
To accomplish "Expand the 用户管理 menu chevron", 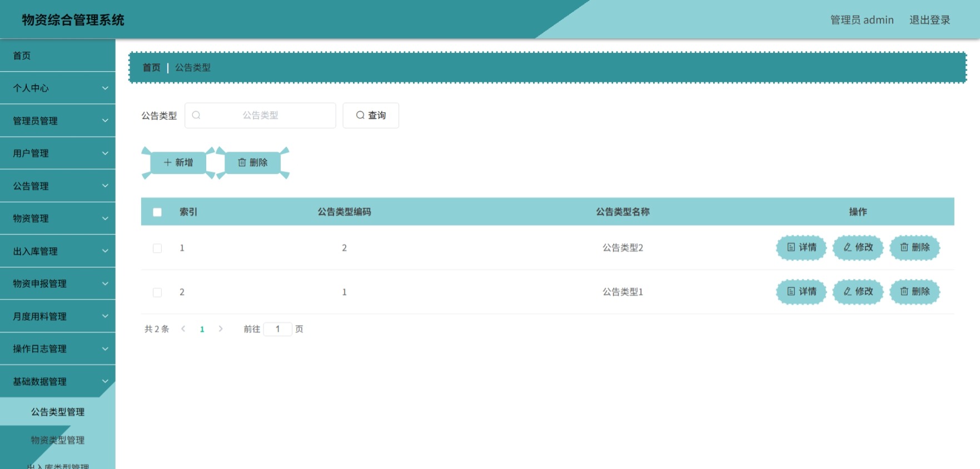I will point(105,153).
